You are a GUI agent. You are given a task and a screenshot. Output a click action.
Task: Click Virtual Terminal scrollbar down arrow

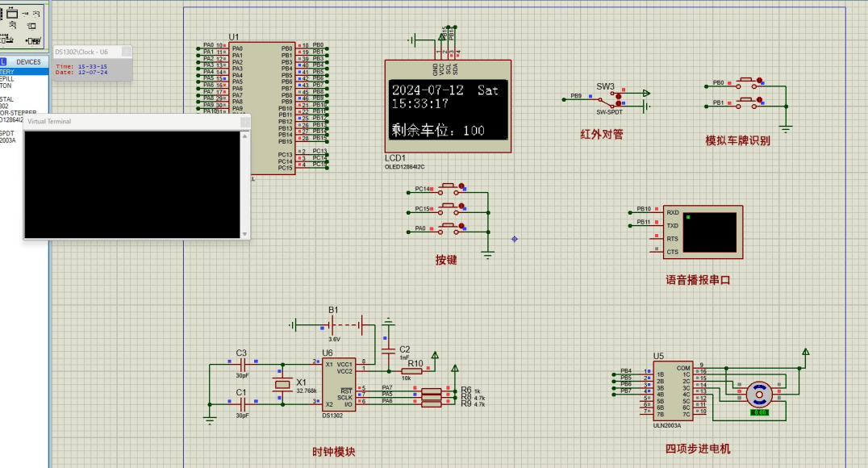pyautogui.click(x=245, y=234)
